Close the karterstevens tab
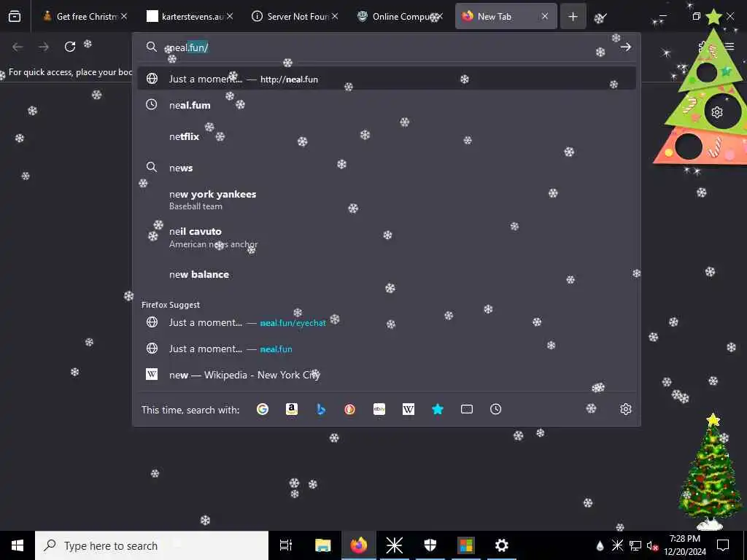Viewport: 747px width, 560px height. [230, 16]
